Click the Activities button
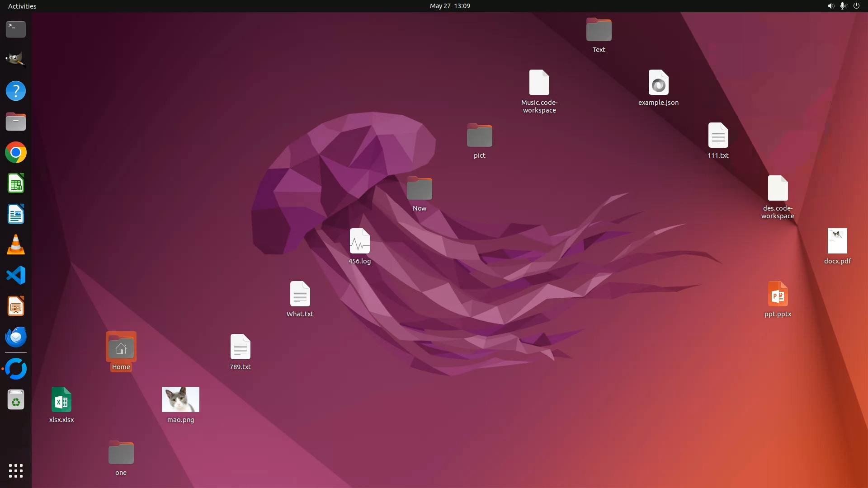 coord(22,6)
